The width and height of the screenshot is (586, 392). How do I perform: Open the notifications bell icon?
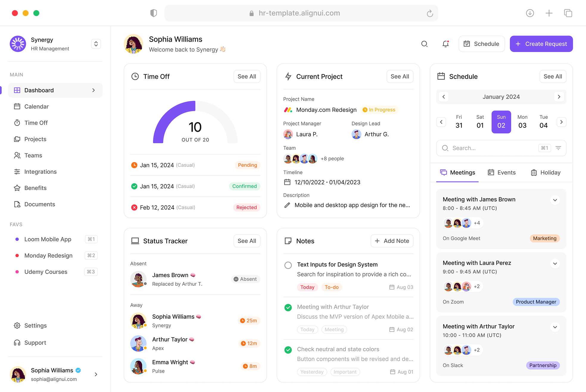(445, 44)
